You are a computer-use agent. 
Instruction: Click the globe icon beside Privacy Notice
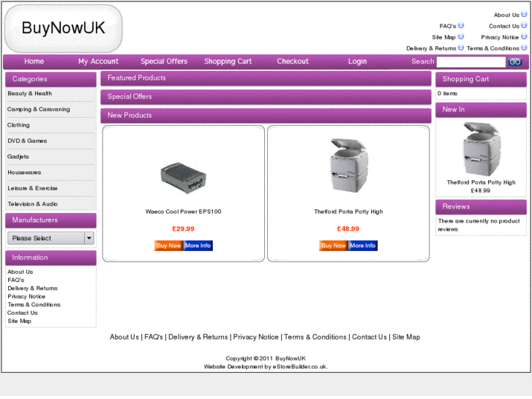point(524,37)
